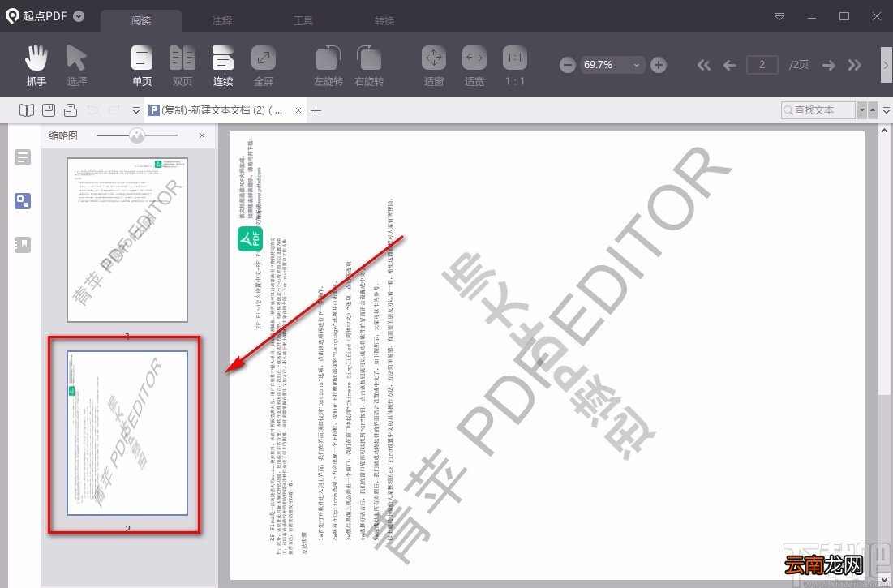
Task: Zoom out with the minus button
Action: (567, 65)
